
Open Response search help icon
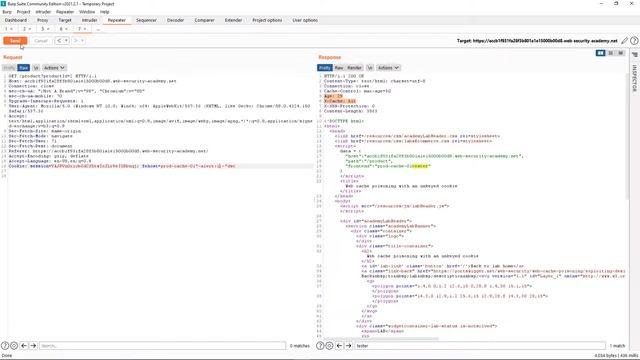click(320, 346)
